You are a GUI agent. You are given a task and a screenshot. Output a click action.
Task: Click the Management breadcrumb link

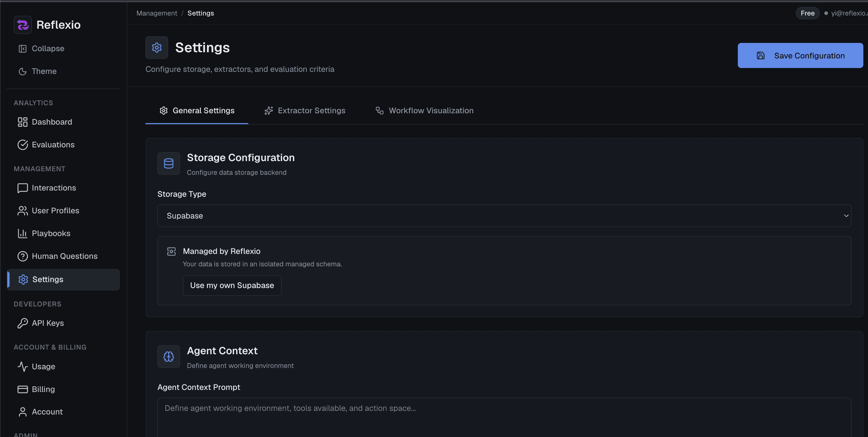[x=157, y=13]
